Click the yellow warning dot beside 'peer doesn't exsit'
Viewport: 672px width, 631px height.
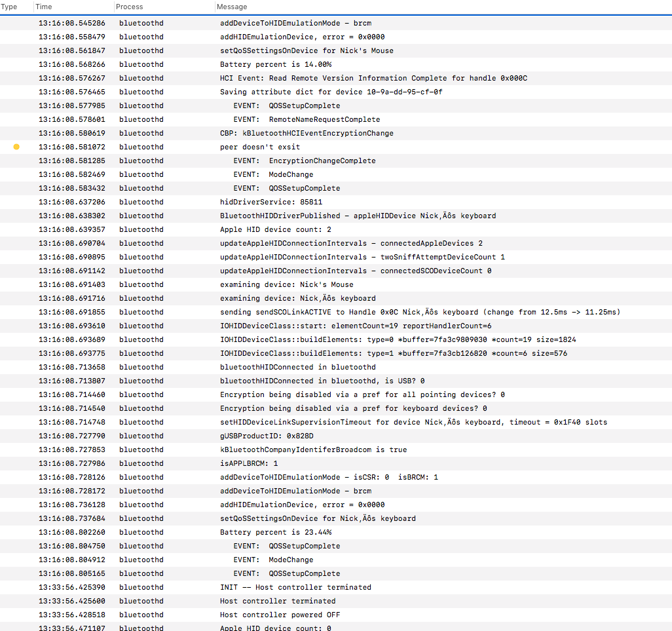pos(16,147)
